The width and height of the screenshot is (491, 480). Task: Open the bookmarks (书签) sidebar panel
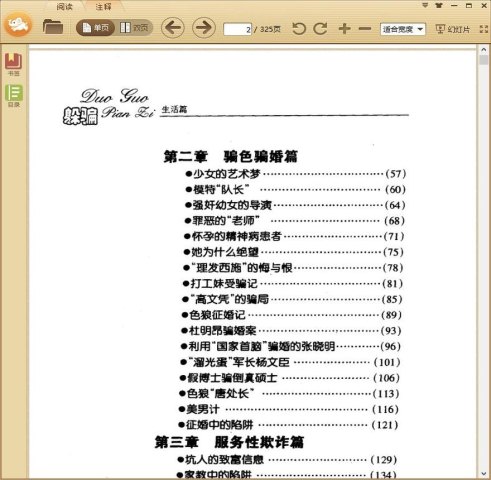pyautogui.click(x=13, y=64)
